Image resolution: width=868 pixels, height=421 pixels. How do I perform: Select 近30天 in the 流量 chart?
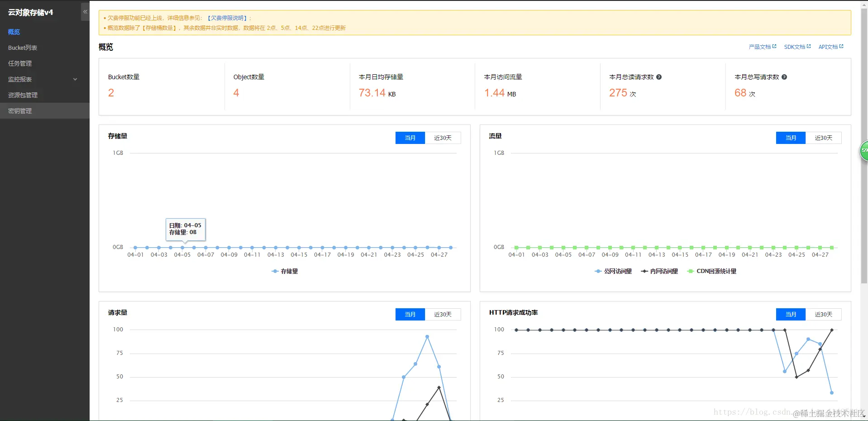coord(823,138)
